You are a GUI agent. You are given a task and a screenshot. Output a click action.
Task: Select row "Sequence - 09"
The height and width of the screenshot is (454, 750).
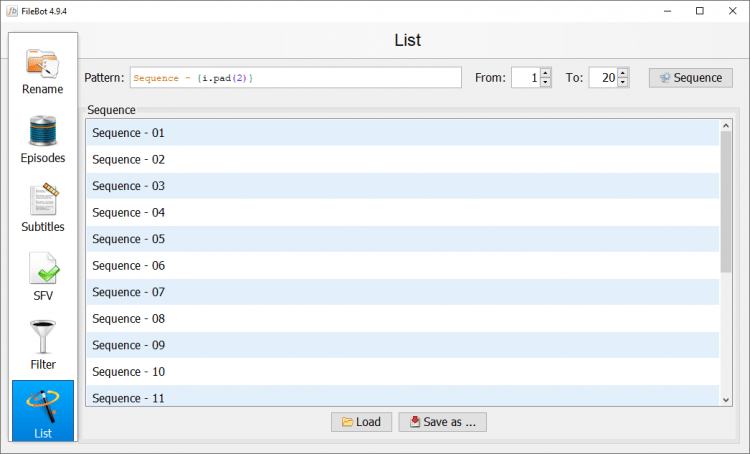[403, 345]
